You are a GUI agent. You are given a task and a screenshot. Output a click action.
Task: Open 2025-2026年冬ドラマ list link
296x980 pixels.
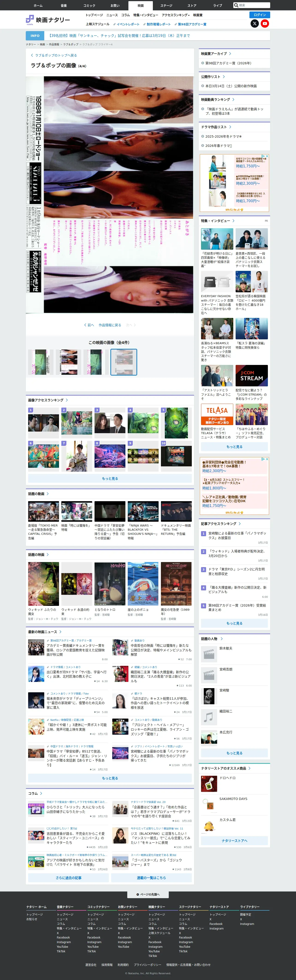[223, 136]
